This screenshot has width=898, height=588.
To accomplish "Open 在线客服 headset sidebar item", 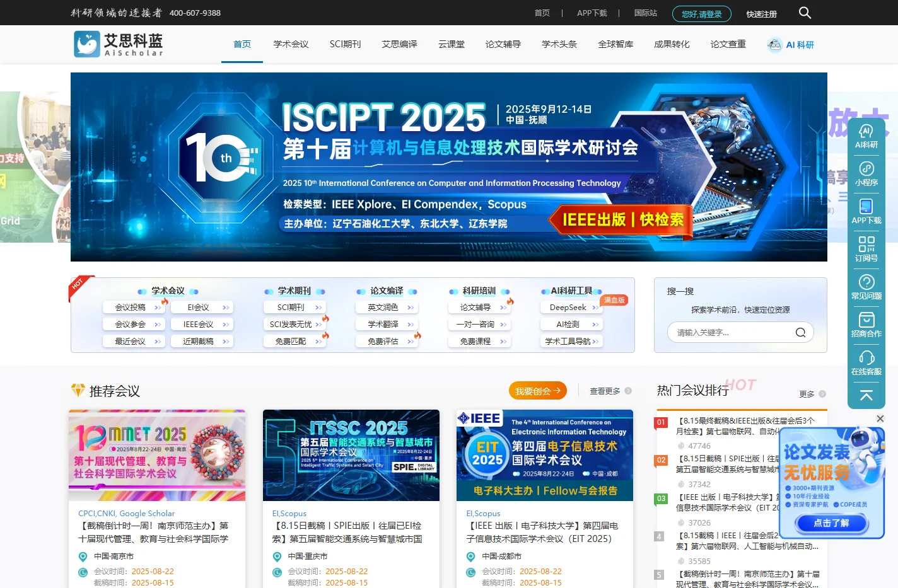I will click(866, 364).
